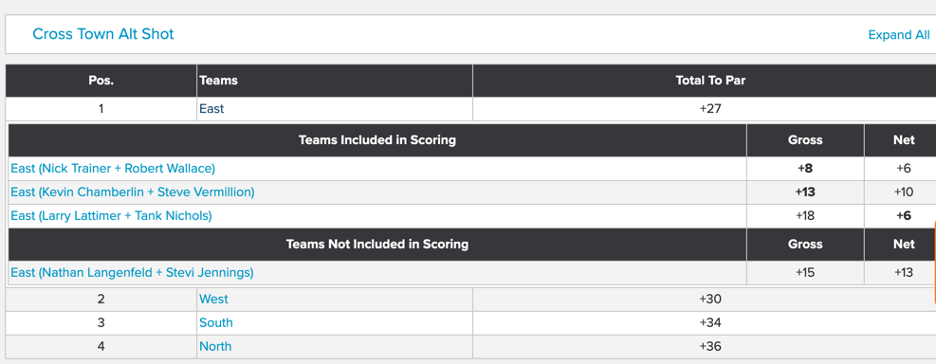Expand the South team details
Viewport: 936px width, 364px height.
point(216,323)
